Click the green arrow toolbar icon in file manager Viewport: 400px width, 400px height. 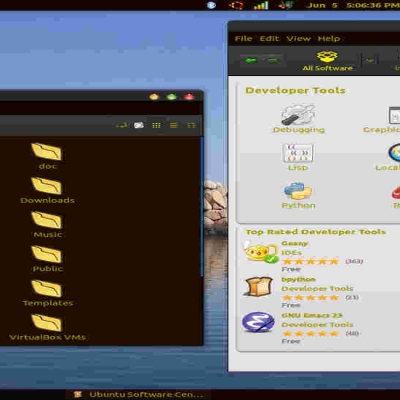(x=122, y=125)
